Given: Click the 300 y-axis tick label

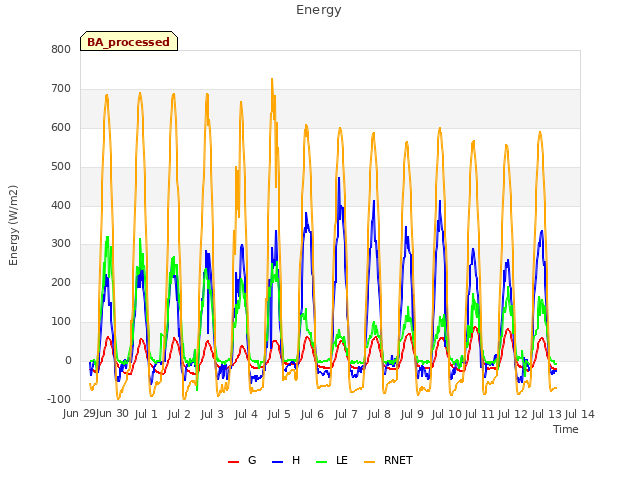Looking at the screenshot, I should coord(61,244).
